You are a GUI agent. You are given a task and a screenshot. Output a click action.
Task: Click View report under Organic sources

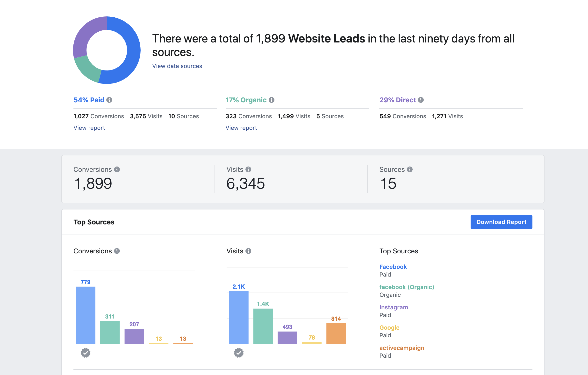coord(241,128)
